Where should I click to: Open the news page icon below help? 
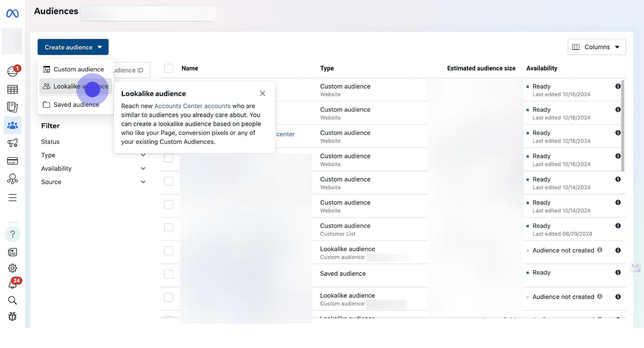[x=12, y=252]
